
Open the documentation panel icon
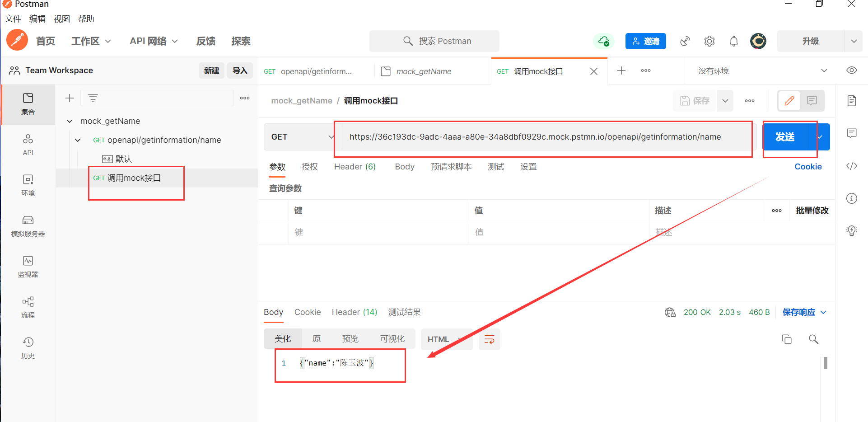pyautogui.click(x=852, y=101)
